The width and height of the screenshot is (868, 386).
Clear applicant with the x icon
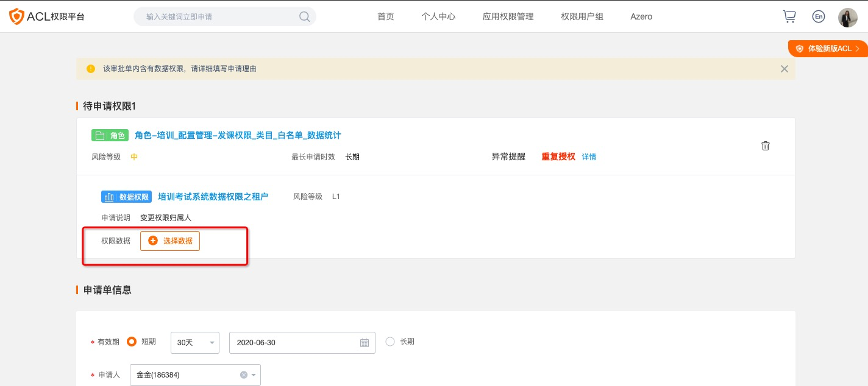244,375
